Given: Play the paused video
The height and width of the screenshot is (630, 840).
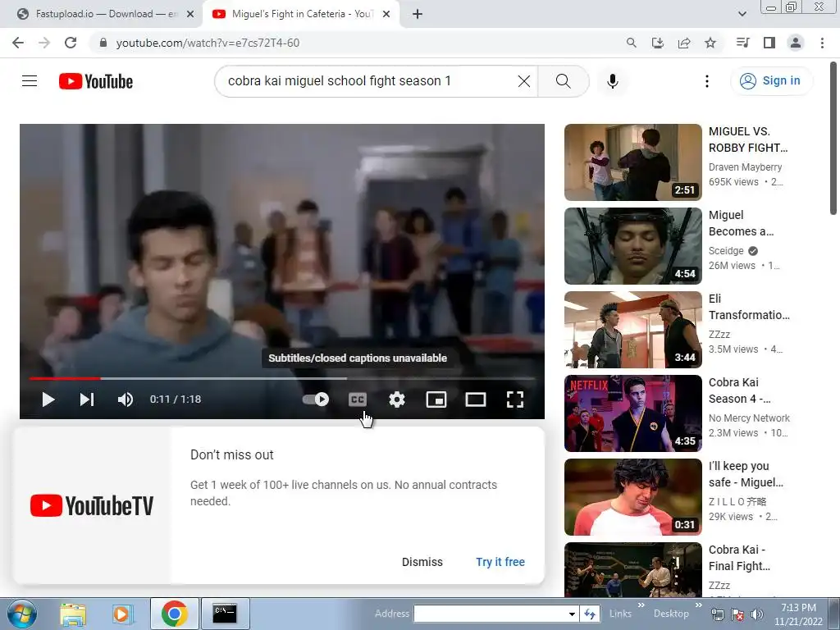Looking at the screenshot, I should coord(48,399).
